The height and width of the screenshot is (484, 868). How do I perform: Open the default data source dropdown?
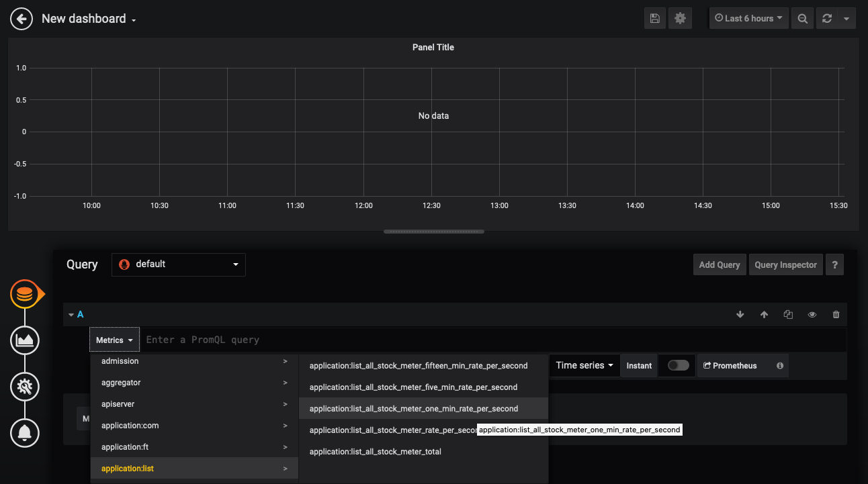(x=179, y=264)
